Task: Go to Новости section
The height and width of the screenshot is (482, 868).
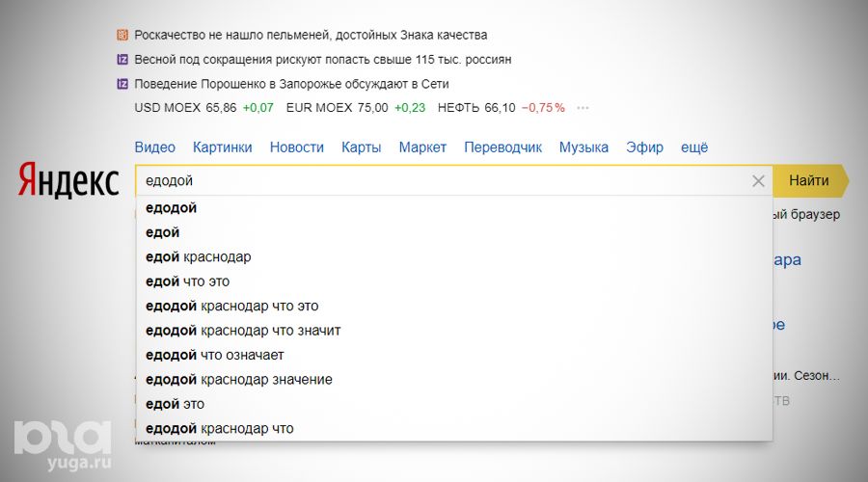Action: [x=296, y=147]
